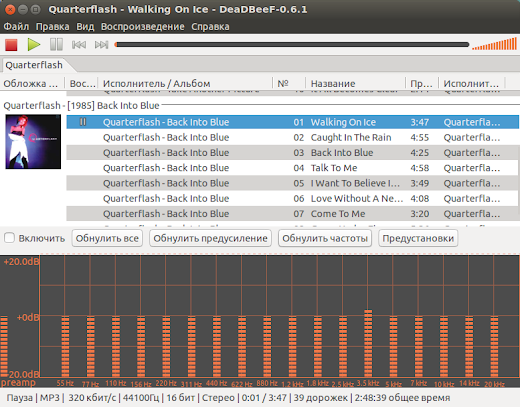Click the 3:47 duration of Walking On Ice

420,122
